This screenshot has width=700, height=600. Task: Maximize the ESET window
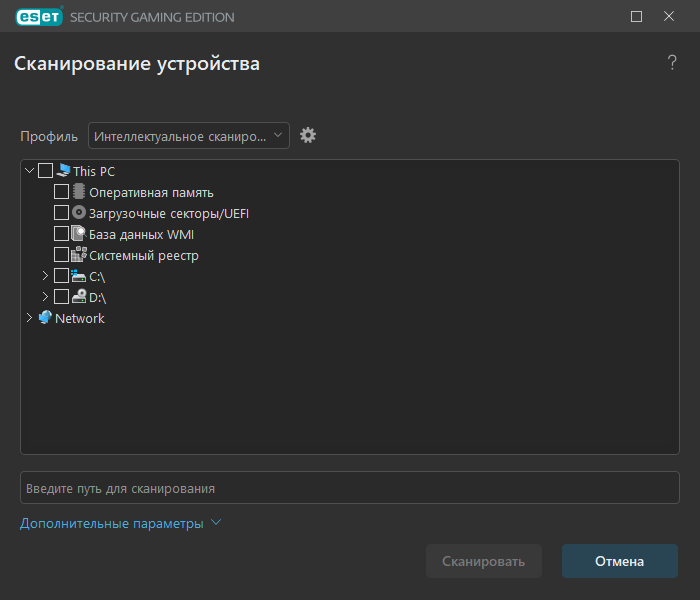(x=636, y=17)
